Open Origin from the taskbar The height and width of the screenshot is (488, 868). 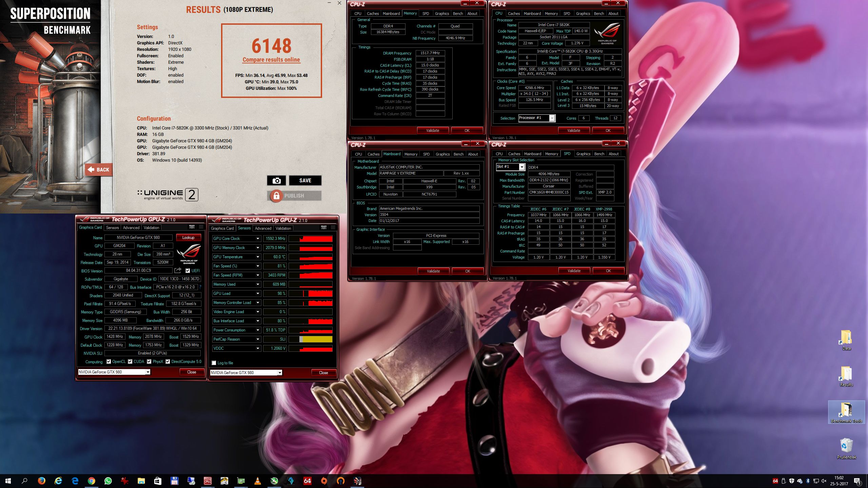point(324,481)
